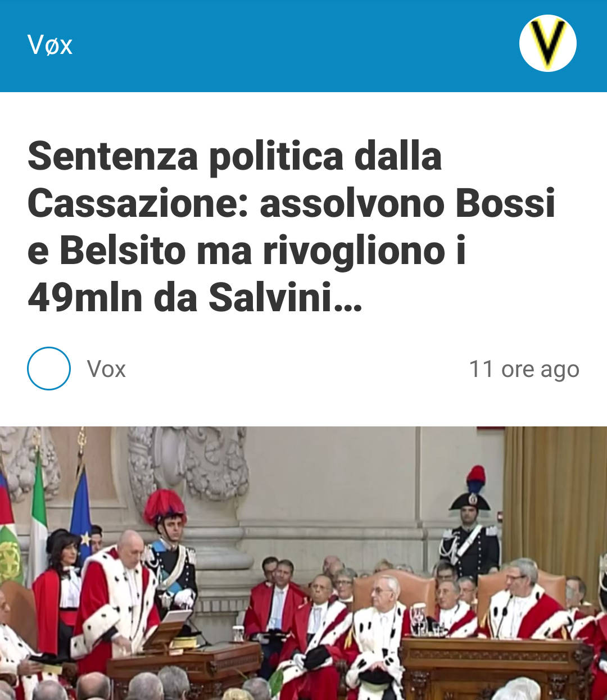The image size is (607, 700).
Task: Tap the author avatar circle
Action: tap(49, 369)
